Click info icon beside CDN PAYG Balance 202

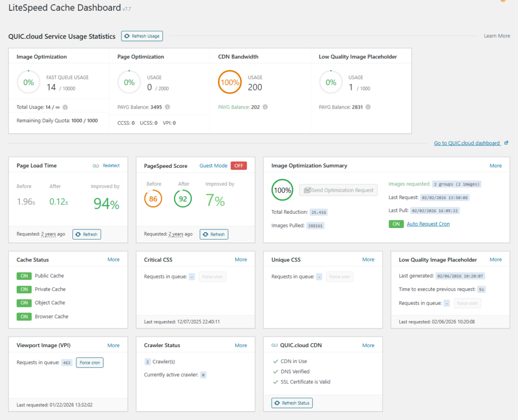pyautogui.click(x=265, y=107)
